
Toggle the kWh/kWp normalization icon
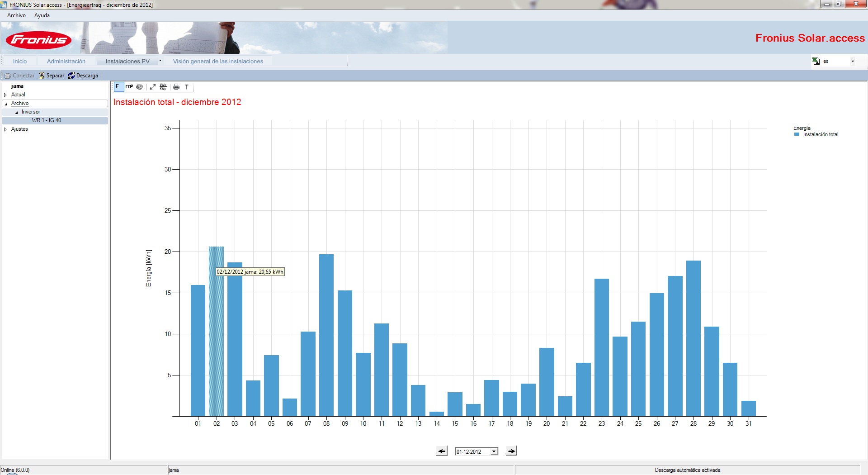tap(163, 87)
